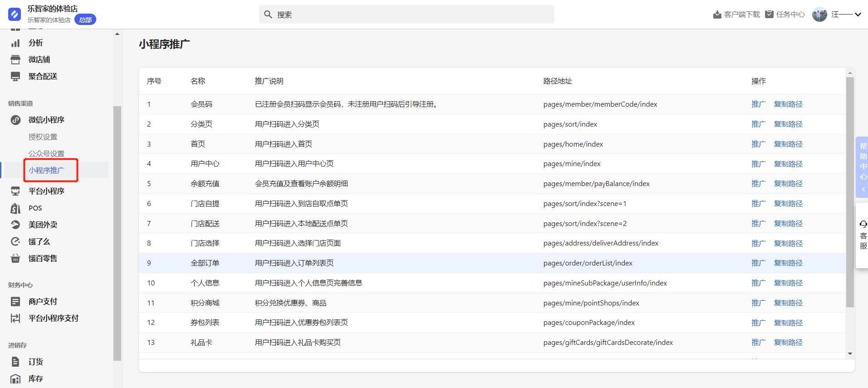Click the 客户端下载 download icon
Viewport: 868px width, 388px height.
[717, 15]
